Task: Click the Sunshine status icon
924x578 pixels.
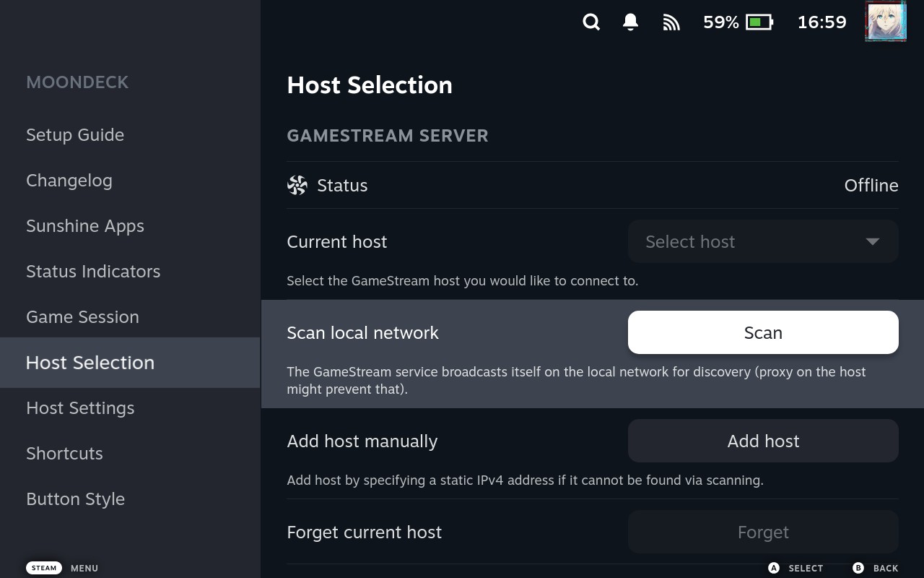Action: (297, 186)
